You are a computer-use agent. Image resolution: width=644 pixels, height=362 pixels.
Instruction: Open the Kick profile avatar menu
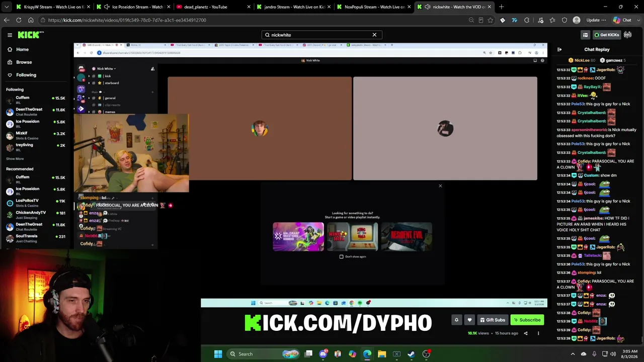tap(627, 35)
